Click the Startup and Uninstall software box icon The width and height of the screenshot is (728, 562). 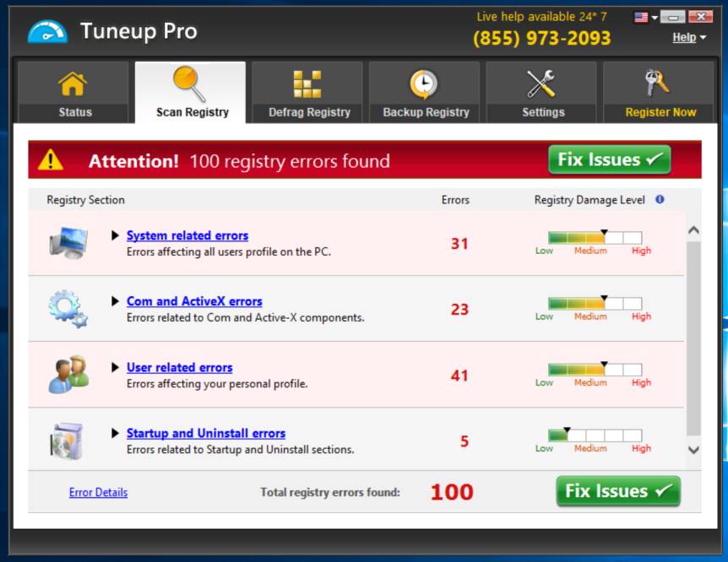[67, 440]
